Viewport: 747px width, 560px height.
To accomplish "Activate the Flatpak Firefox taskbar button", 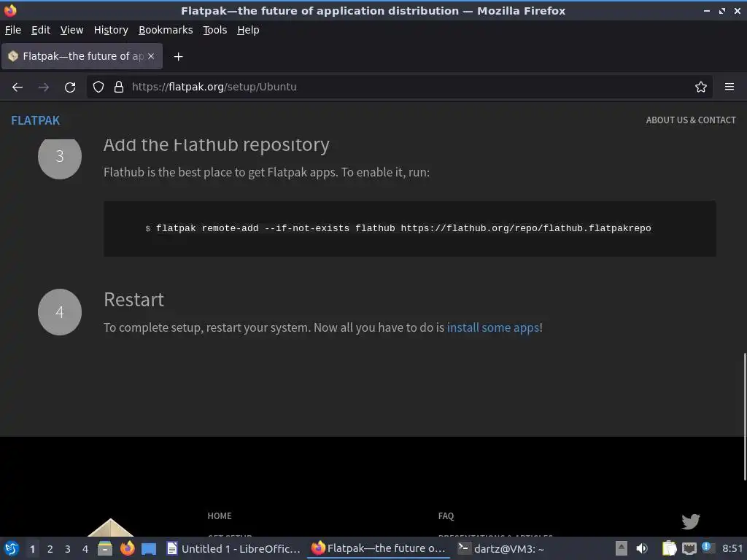I will tap(379, 548).
